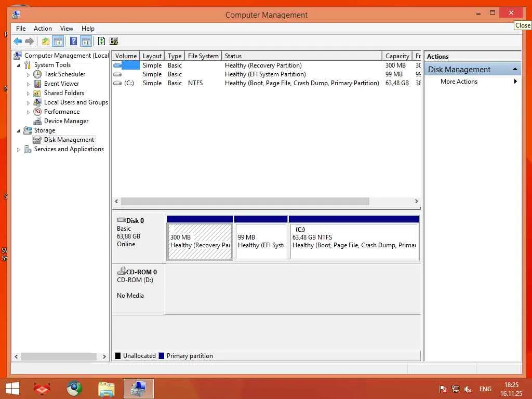The width and height of the screenshot is (532, 399).
Task: Click the disk settings toolbar icon
Action: pyautogui.click(x=114, y=42)
